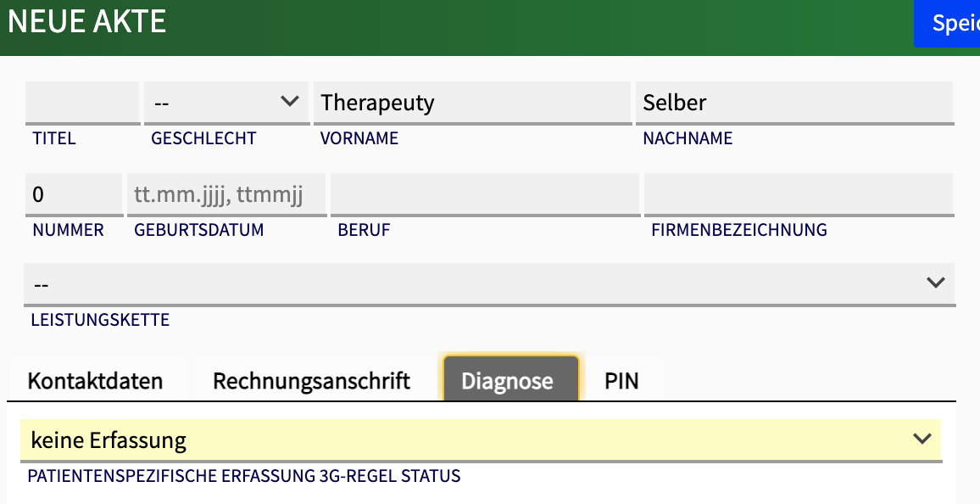Image resolution: width=980 pixels, height=504 pixels.
Task: Click the LEISTUNGSKETTE label text
Action: 100,320
